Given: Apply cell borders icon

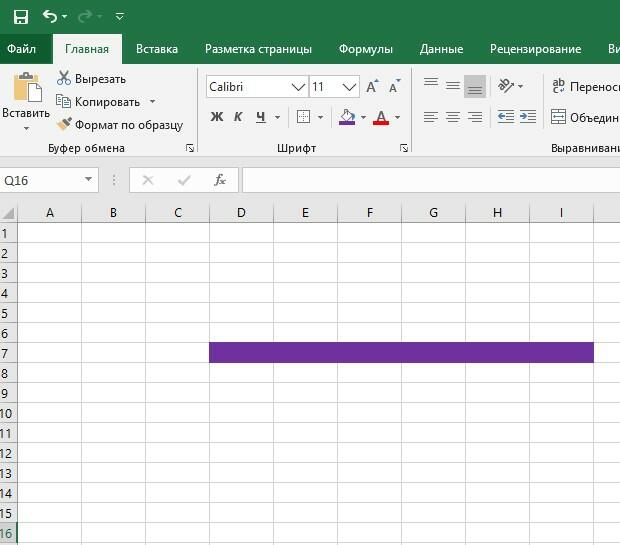Looking at the screenshot, I should (x=303, y=117).
